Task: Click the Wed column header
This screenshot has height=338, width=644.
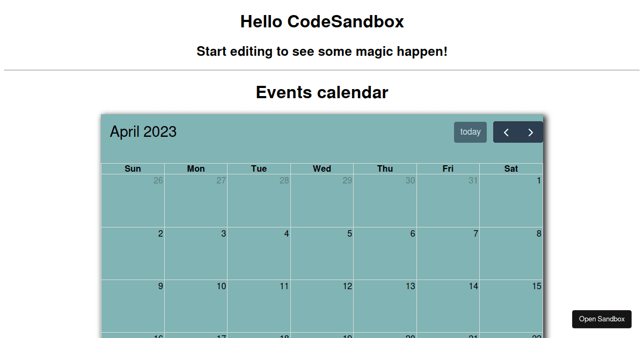Action: (322, 168)
